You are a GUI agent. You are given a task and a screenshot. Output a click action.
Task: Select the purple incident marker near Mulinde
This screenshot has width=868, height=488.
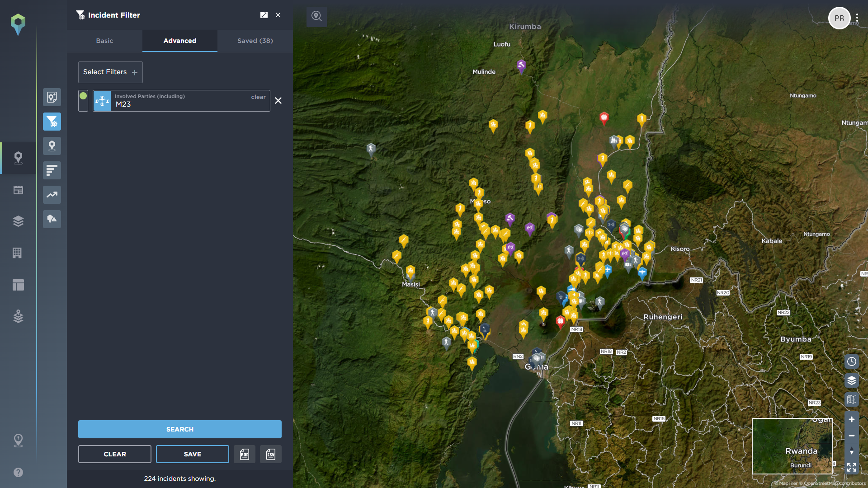[521, 66]
